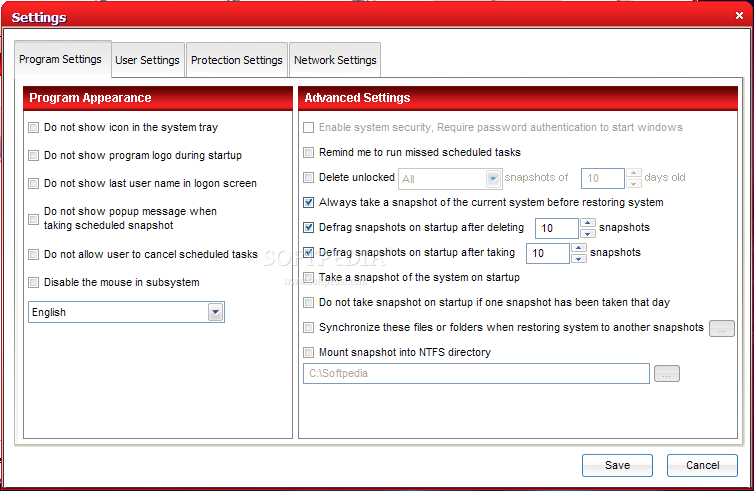Image resolution: width=754 pixels, height=491 pixels.
Task: Increase defrag after taking snapshots count
Action: (x=578, y=247)
